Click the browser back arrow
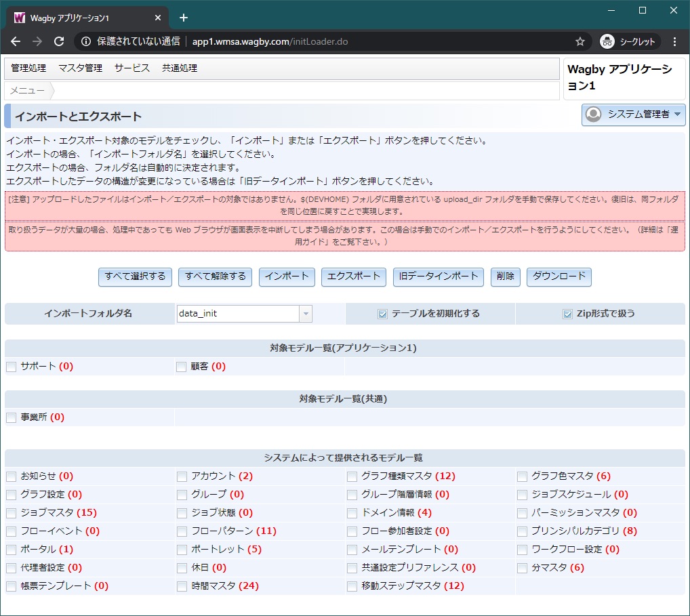690x616 pixels. pos(16,41)
